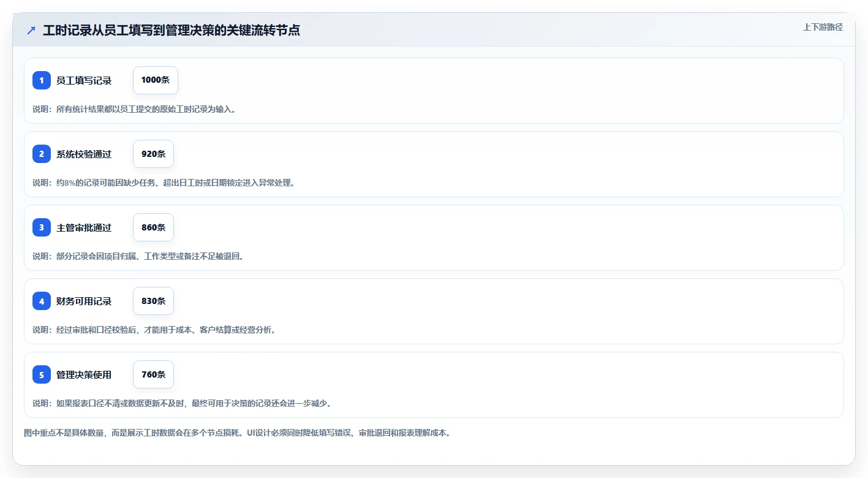Screen dimensions: 868x478
Task: Click the description about 报表口径不清
Action: (182, 403)
